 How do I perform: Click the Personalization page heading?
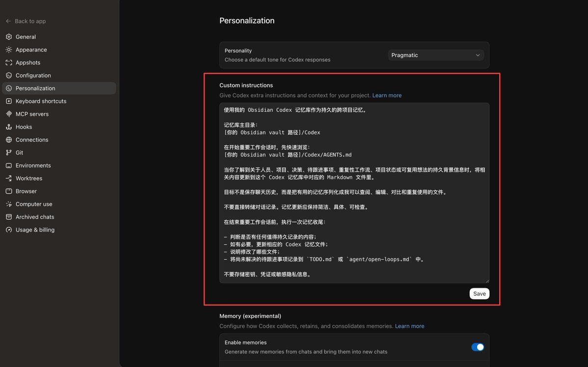point(247,21)
